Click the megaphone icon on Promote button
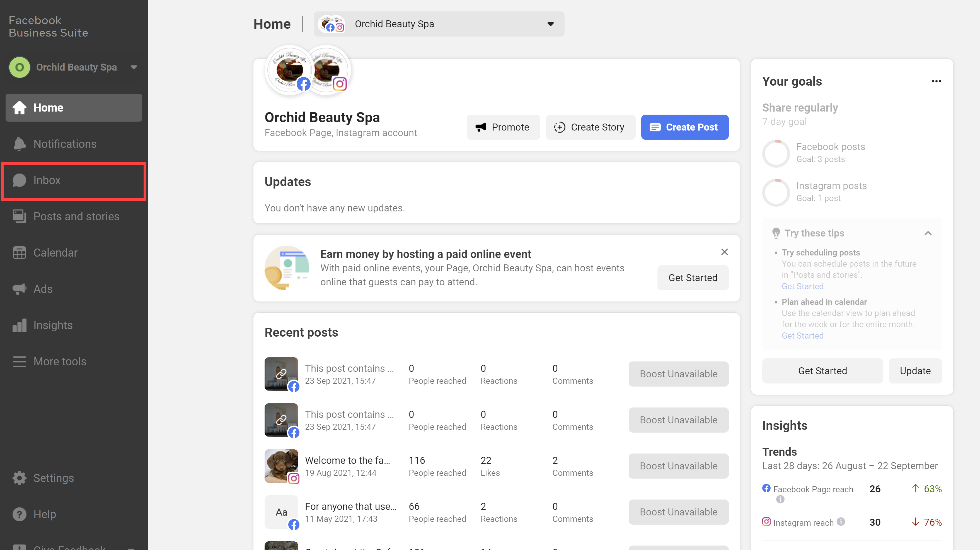980x550 pixels. pos(481,127)
